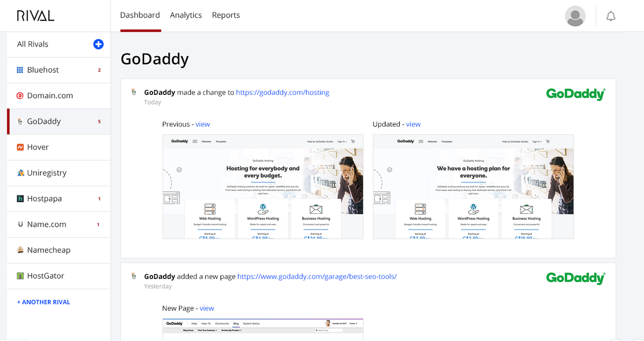Click GoDaddy logo in new page card
This screenshot has height=341, width=644.
(576, 278)
